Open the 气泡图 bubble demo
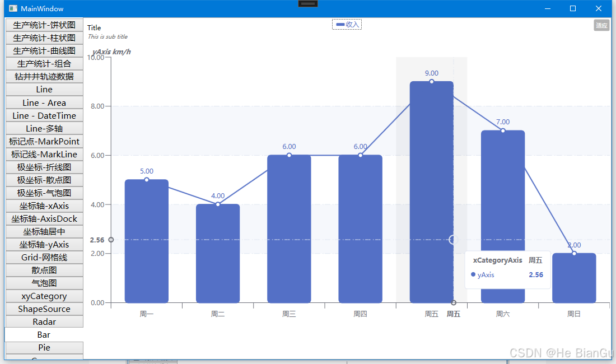The height and width of the screenshot is (364, 616). pyautogui.click(x=44, y=283)
